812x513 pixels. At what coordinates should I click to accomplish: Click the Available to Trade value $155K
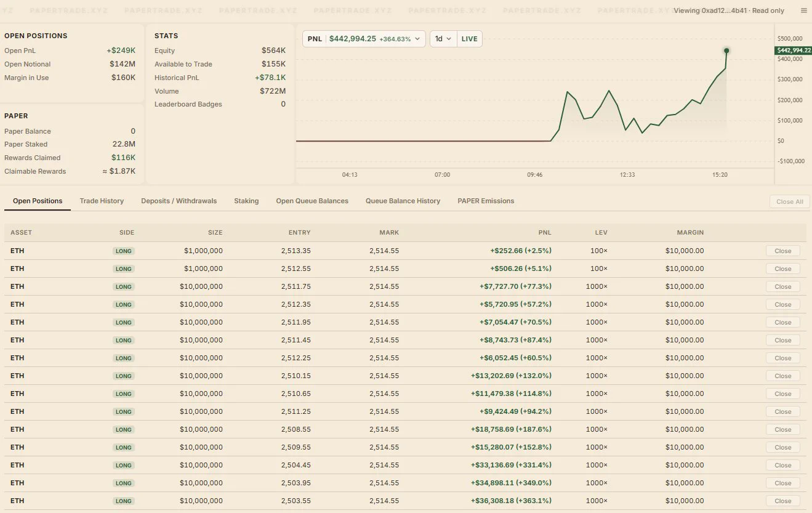(x=273, y=64)
